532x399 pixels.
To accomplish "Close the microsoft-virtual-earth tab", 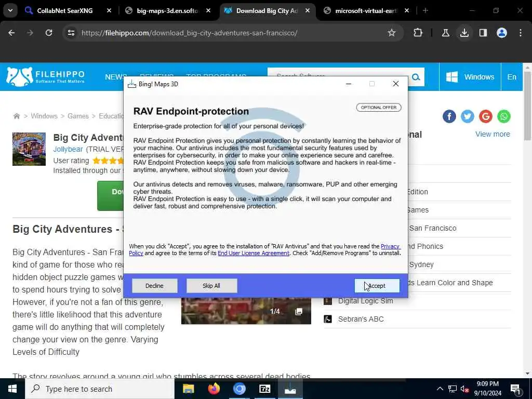I will [407, 11].
